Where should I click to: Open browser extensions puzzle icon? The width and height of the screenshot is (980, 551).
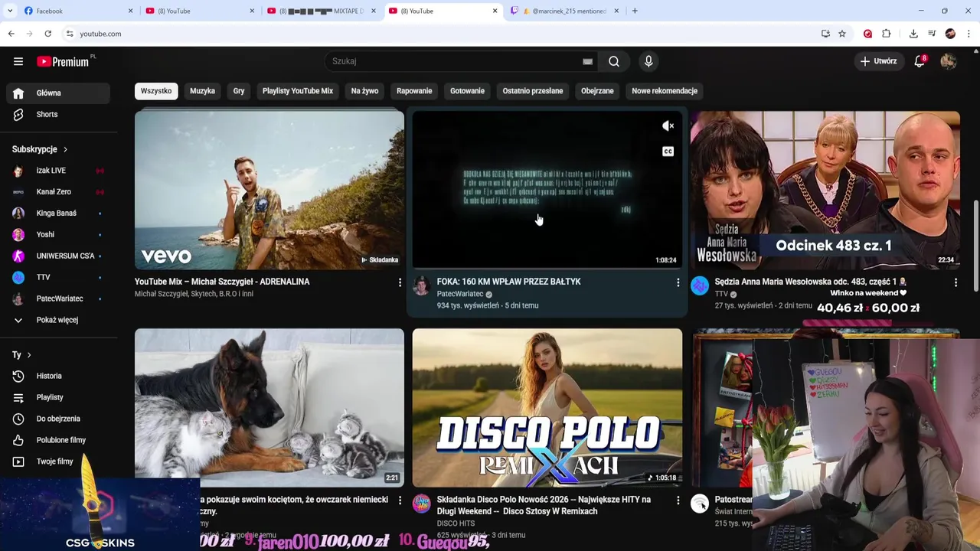click(x=887, y=34)
